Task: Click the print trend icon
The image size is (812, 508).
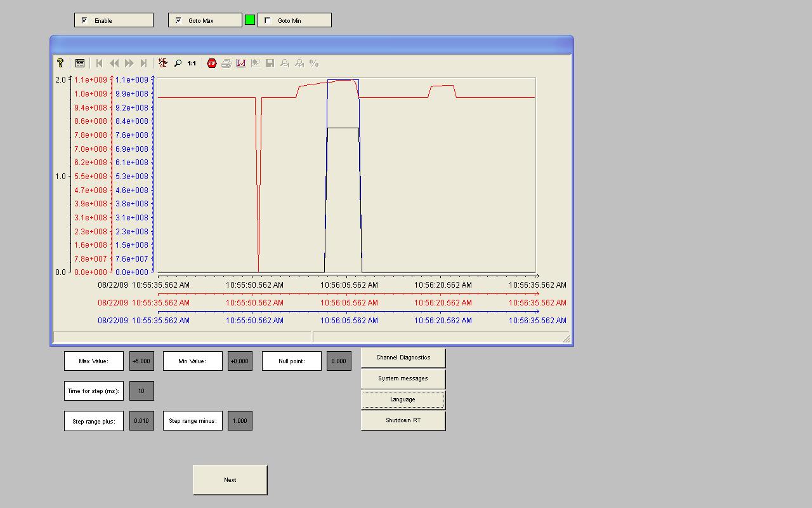Action: click(226, 63)
